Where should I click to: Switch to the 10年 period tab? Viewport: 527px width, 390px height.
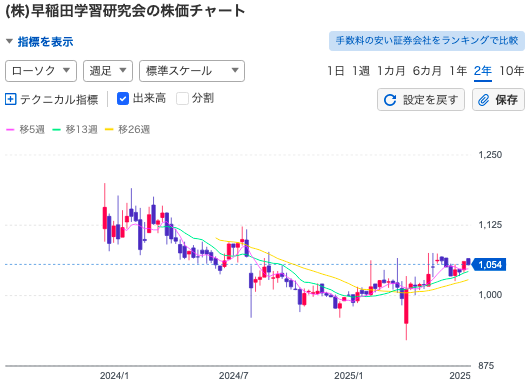coord(511,71)
